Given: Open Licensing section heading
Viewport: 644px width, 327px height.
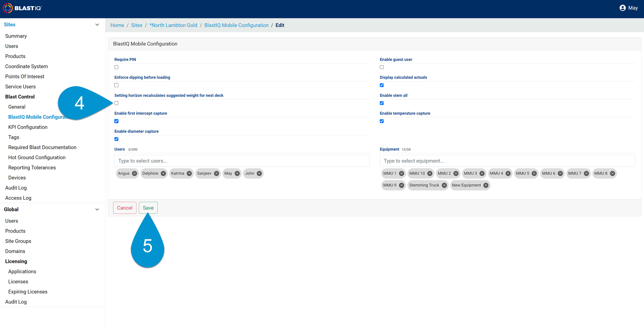Looking at the screenshot, I should (x=16, y=261).
